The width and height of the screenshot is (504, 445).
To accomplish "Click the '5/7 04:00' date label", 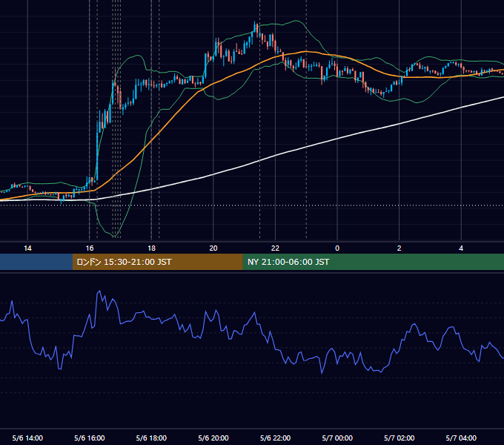I will click(x=461, y=438).
